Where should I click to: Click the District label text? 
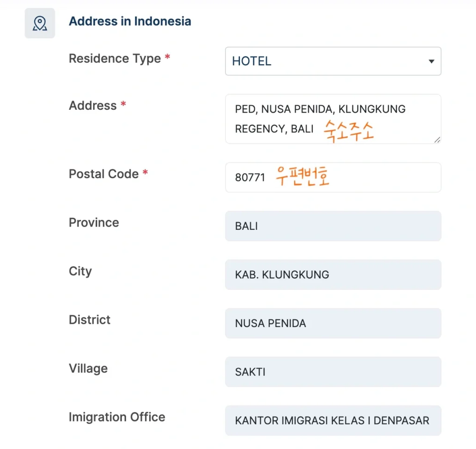90,320
